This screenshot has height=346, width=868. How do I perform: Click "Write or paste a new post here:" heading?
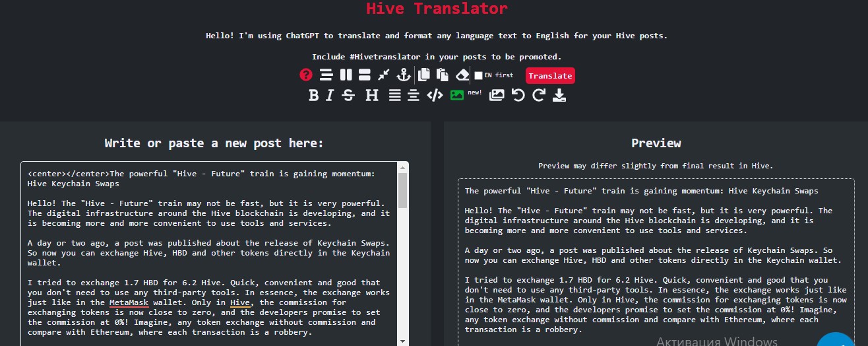[x=214, y=143]
